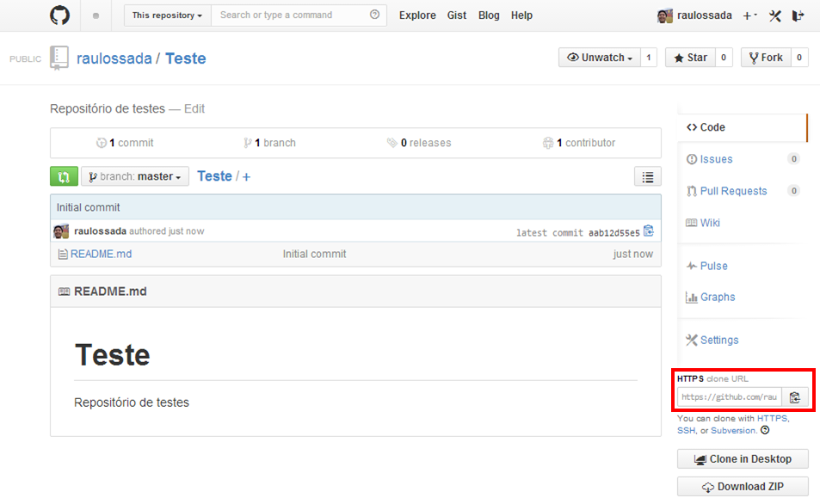View the 0 releases page

pos(419,143)
